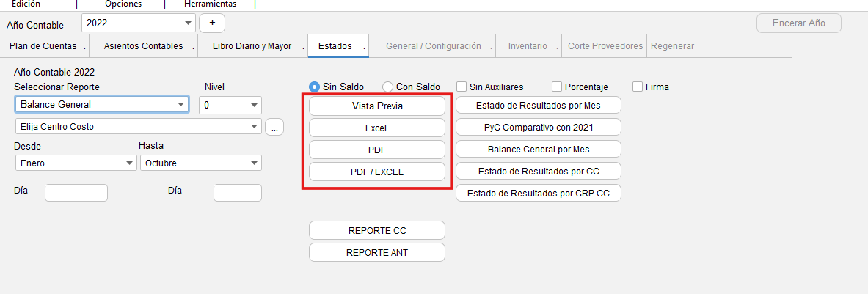Open the Herramientas menu
This screenshot has width=868, height=294.
point(210,4)
